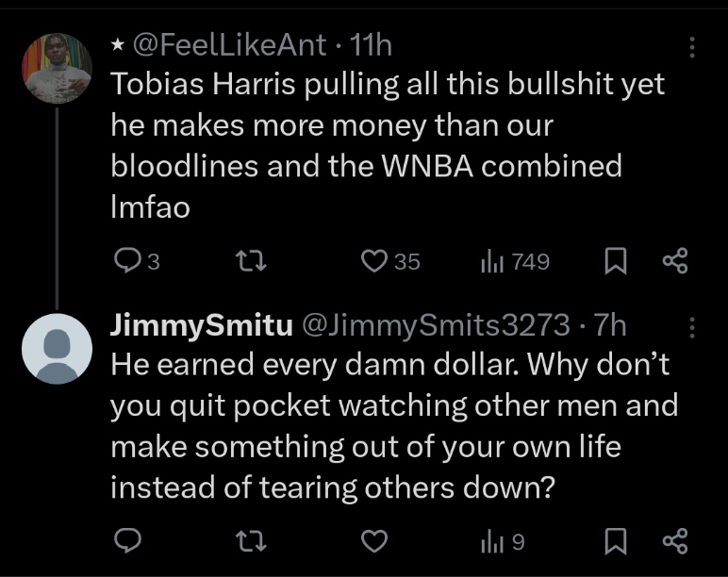Open the 11h timestamp of first tweet

371,44
